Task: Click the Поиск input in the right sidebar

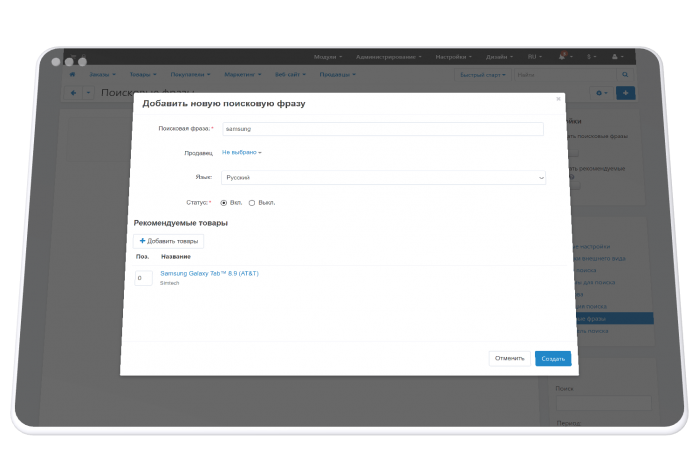Action: pyautogui.click(x=603, y=403)
